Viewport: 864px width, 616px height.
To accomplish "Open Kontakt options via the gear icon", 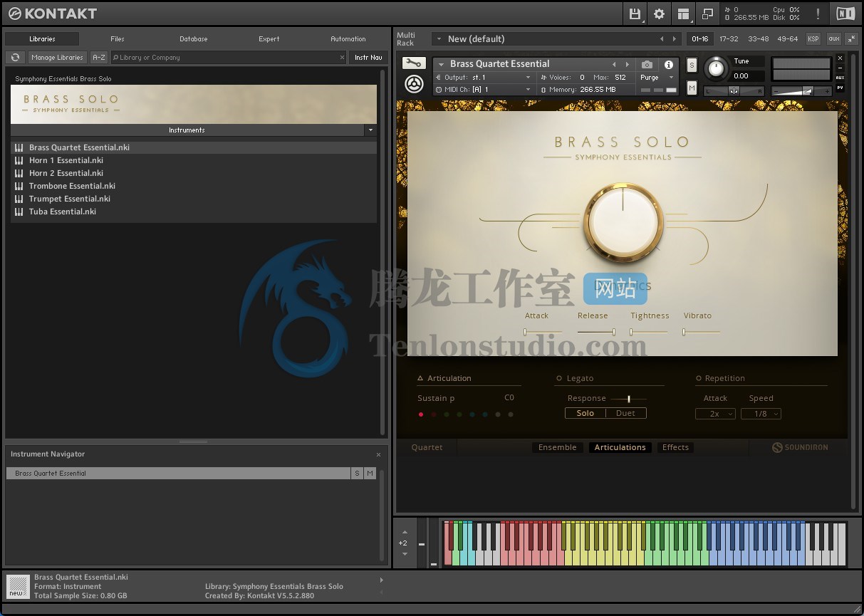I will (659, 14).
